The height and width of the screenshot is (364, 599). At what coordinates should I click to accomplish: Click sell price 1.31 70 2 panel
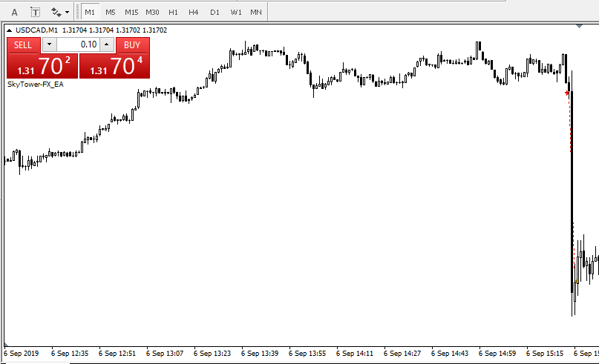pos(42,66)
